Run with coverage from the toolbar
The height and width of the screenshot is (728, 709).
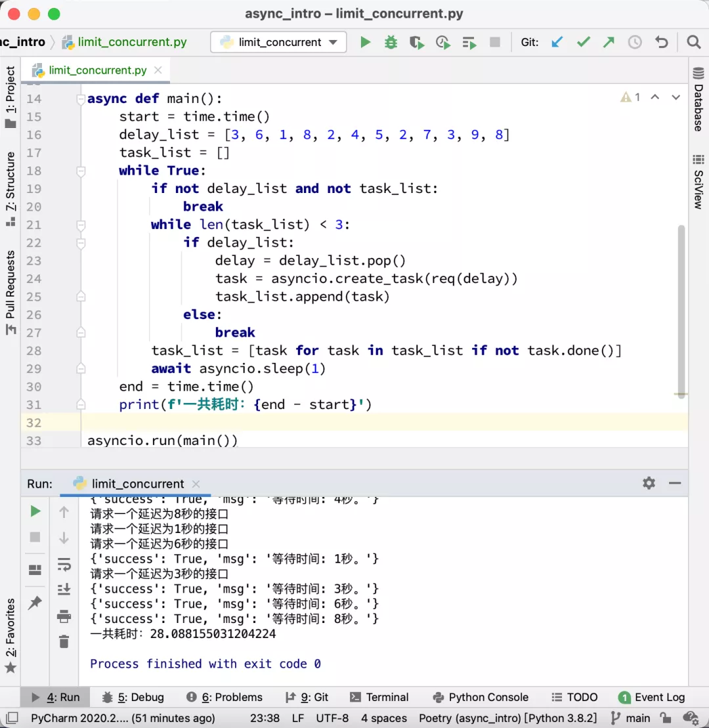[417, 43]
